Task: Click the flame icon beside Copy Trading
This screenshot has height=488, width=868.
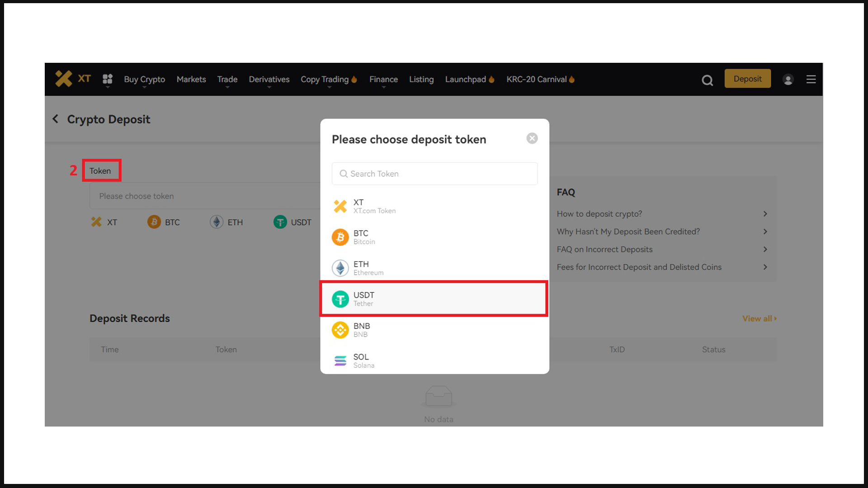Action: (354, 79)
